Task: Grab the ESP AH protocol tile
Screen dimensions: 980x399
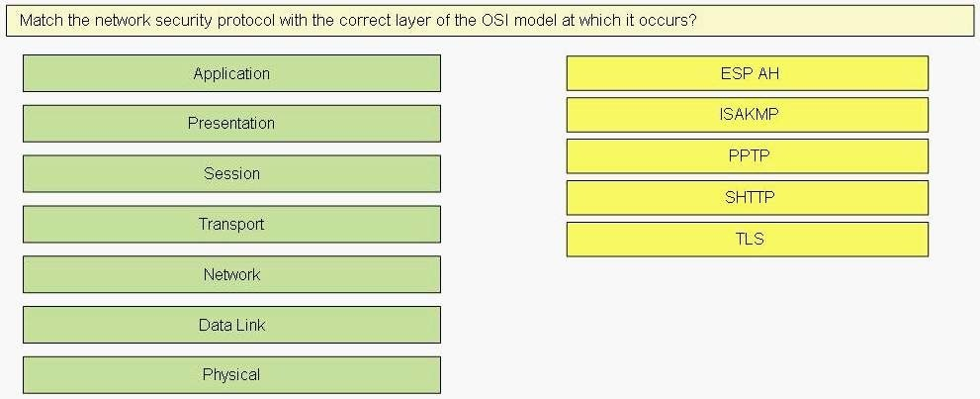Action: pyautogui.click(x=748, y=73)
